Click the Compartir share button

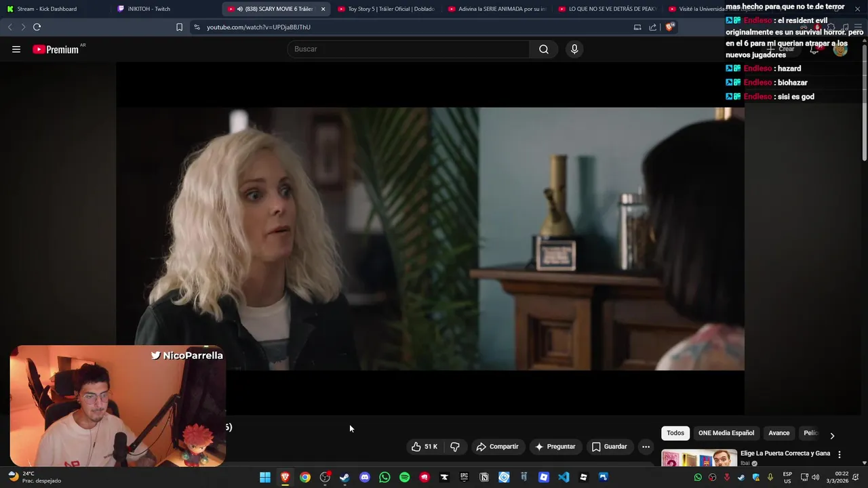pyautogui.click(x=498, y=447)
